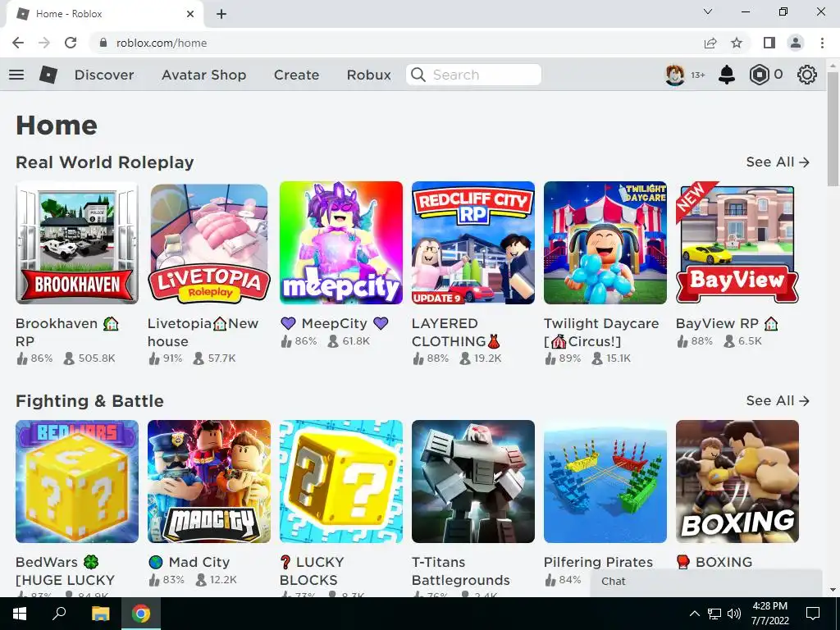This screenshot has width=840, height=630.
Task: Open the settings gear in Roblox header
Action: coord(807,75)
